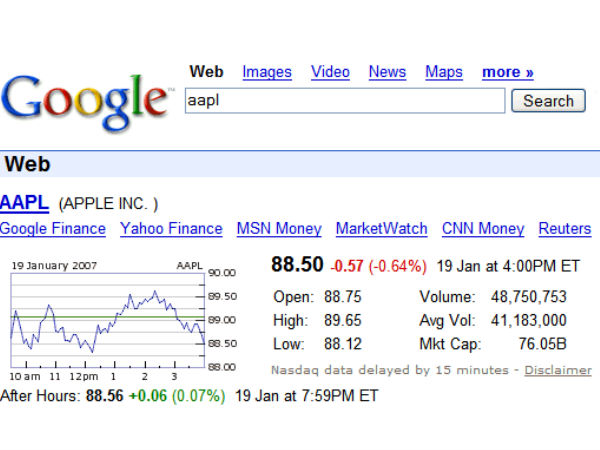
Task: Select the Web tab
Action: tap(207, 72)
